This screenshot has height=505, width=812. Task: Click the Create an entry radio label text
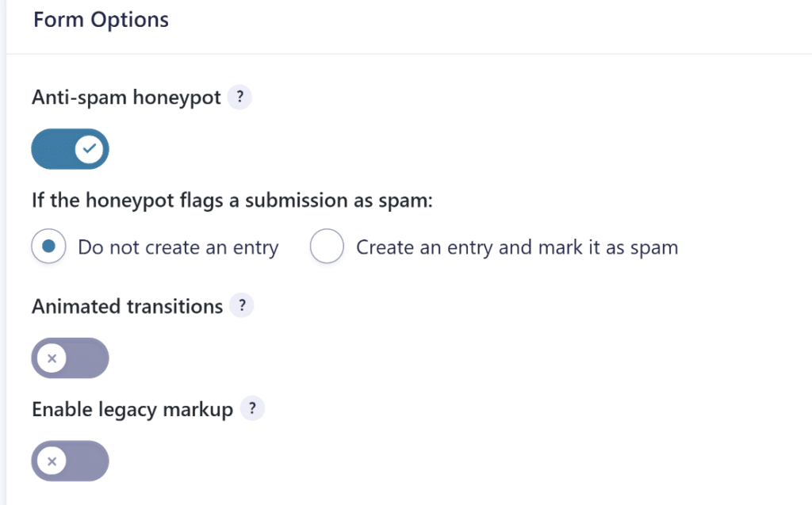click(x=517, y=247)
